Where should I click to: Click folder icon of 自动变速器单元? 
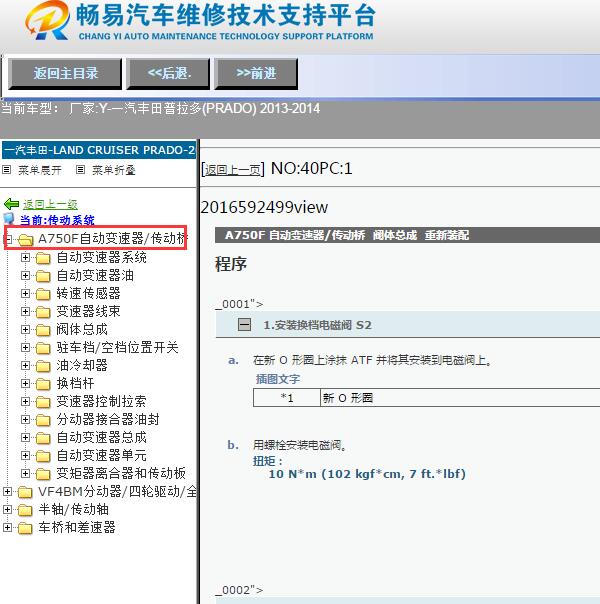[43, 456]
